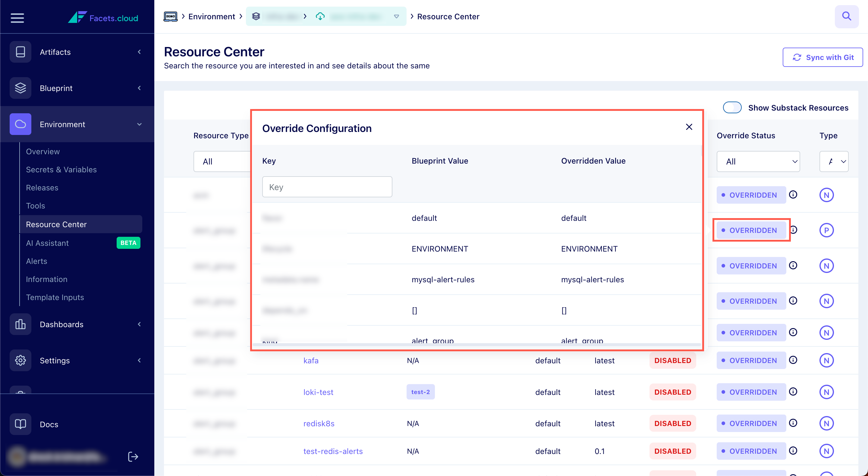Open the loki-test resource link
868x476 pixels.
point(318,392)
